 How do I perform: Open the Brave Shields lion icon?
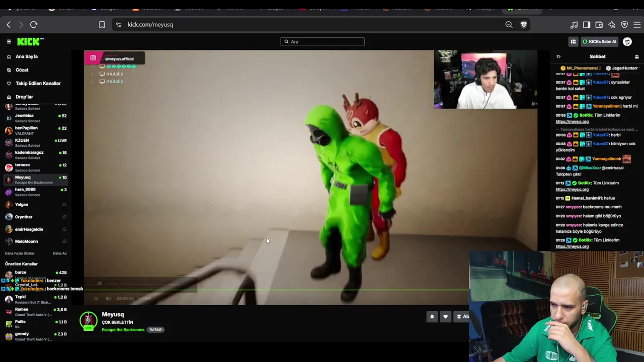point(524,25)
